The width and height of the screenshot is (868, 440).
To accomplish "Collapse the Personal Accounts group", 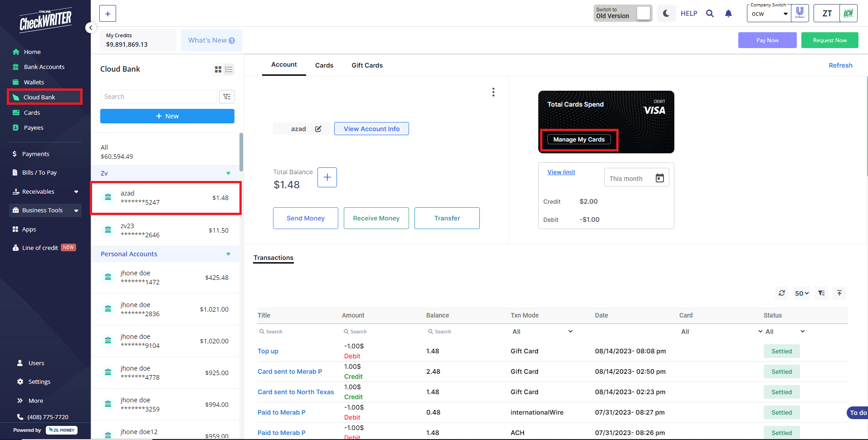I will 228,254.
